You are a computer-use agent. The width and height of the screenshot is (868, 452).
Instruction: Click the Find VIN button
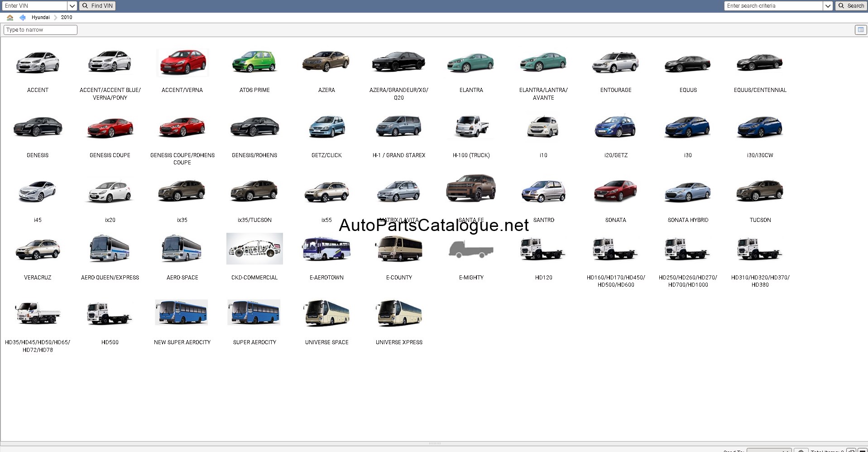tap(97, 6)
